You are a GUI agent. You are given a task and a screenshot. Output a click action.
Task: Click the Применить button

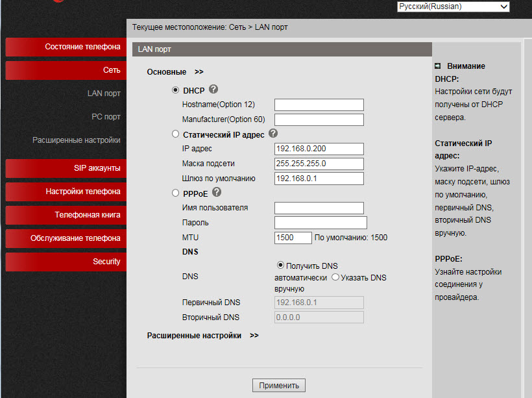pos(279,386)
